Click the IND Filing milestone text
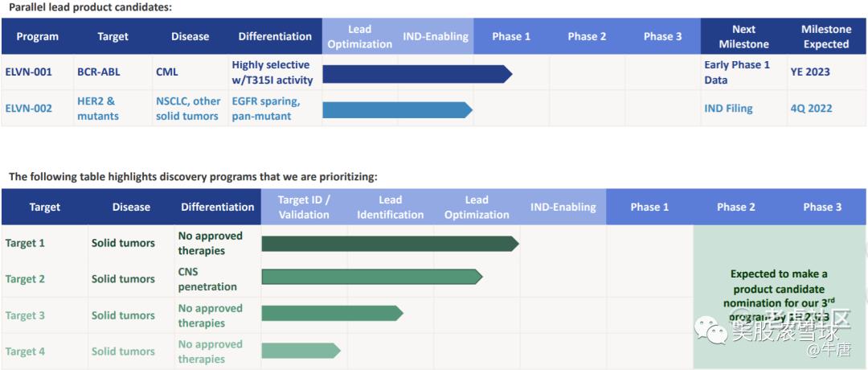The height and width of the screenshot is (370, 868). pos(728,109)
